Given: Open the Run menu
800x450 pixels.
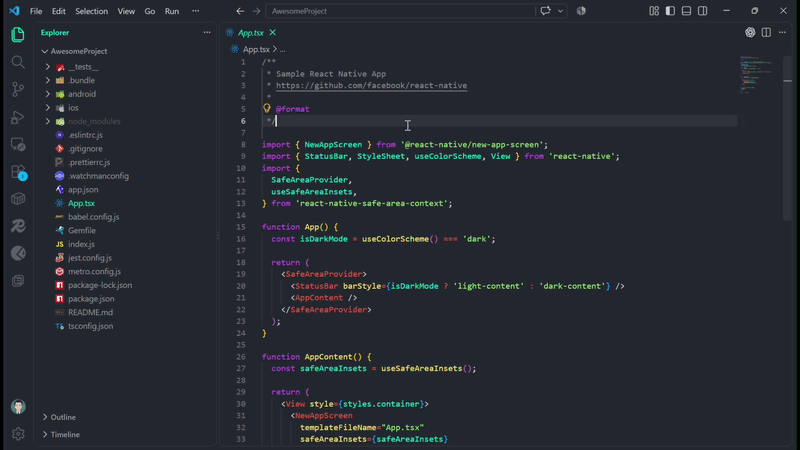Looking at the screenshot, I should (172, 11).
